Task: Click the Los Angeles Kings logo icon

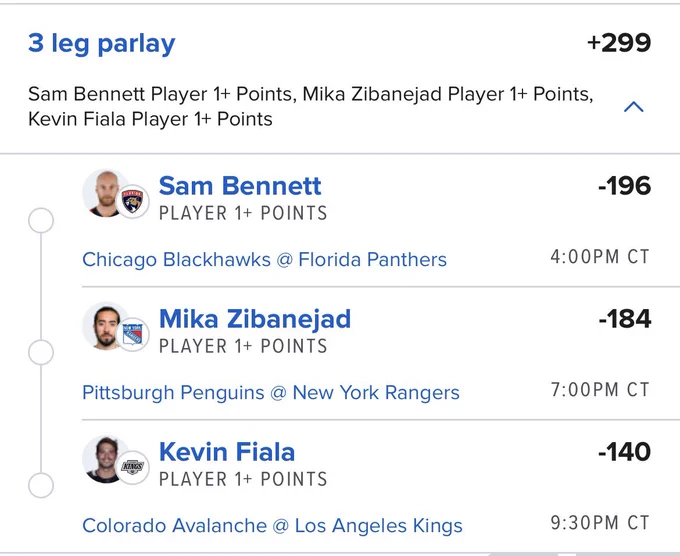Action: 133,467
